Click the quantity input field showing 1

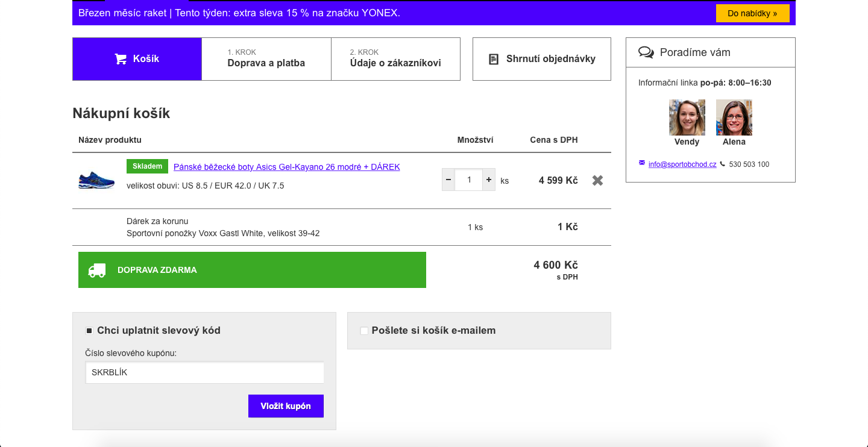(469, 180)
